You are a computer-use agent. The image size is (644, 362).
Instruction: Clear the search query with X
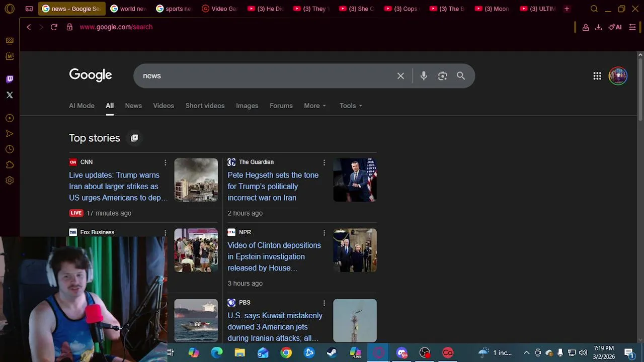pos(400,76)
